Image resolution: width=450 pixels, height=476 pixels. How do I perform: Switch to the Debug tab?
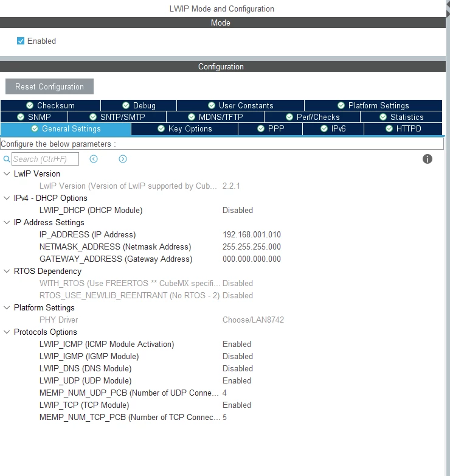click(139, 105)
